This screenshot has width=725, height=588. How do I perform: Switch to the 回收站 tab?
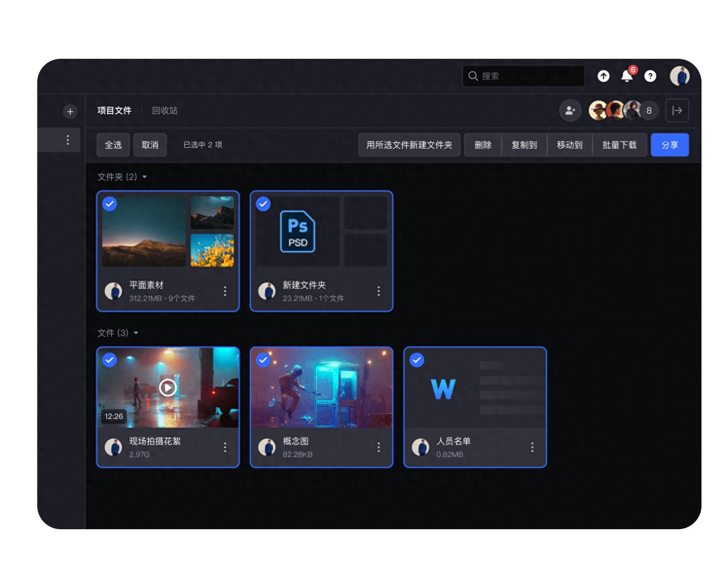(x=165, y=110)
